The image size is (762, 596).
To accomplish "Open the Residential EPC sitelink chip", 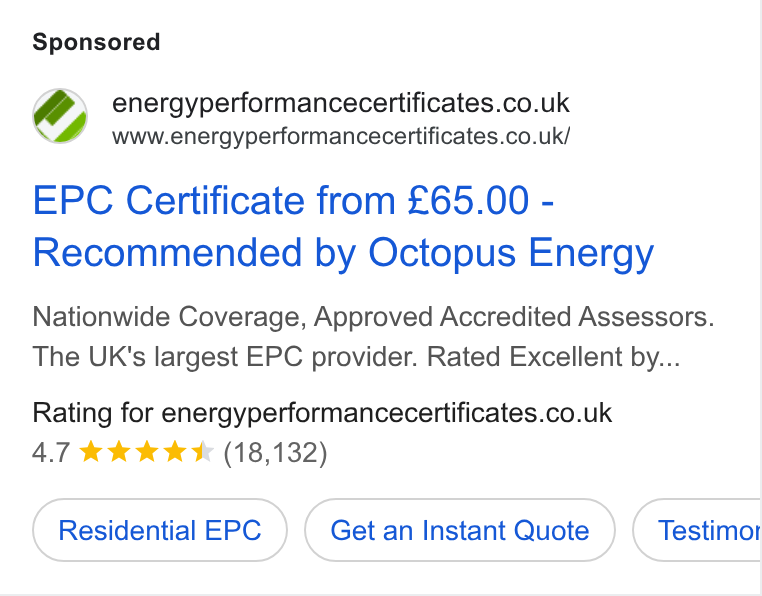I will point(160,530).
